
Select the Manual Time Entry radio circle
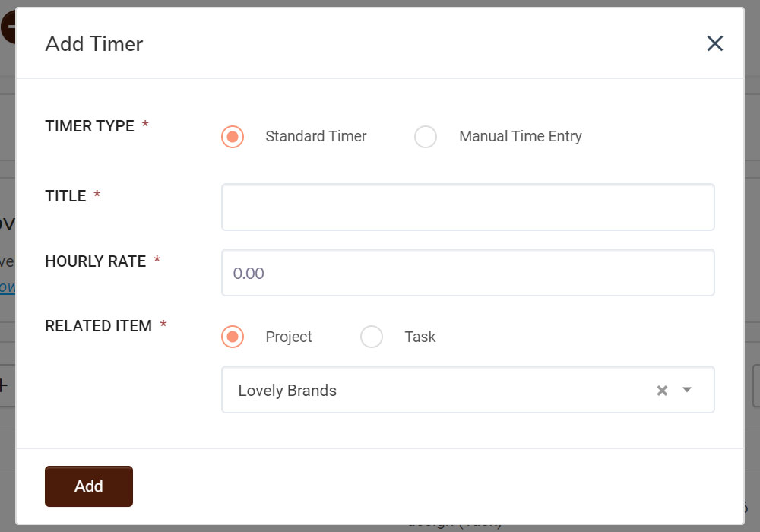coord(426,137)
